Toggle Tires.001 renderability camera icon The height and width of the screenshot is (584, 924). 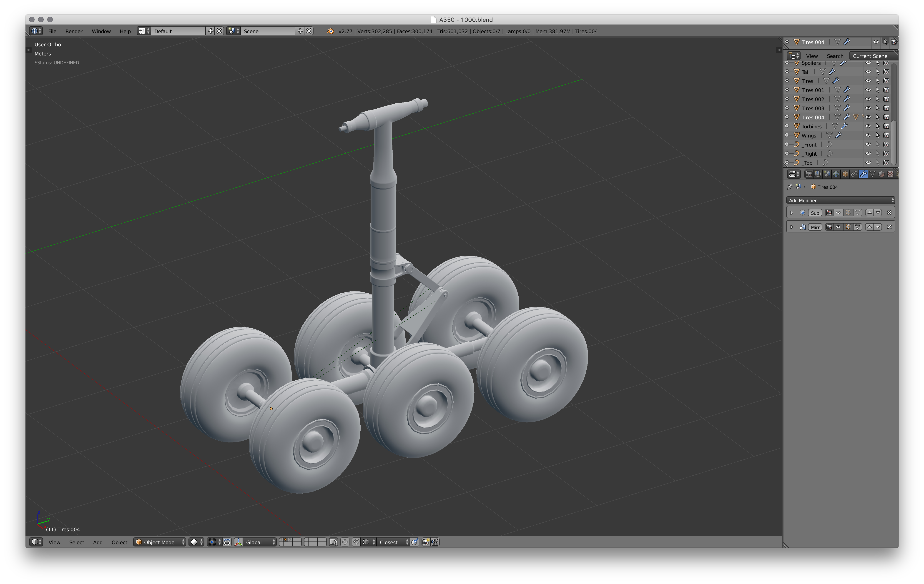coord(886,90)
